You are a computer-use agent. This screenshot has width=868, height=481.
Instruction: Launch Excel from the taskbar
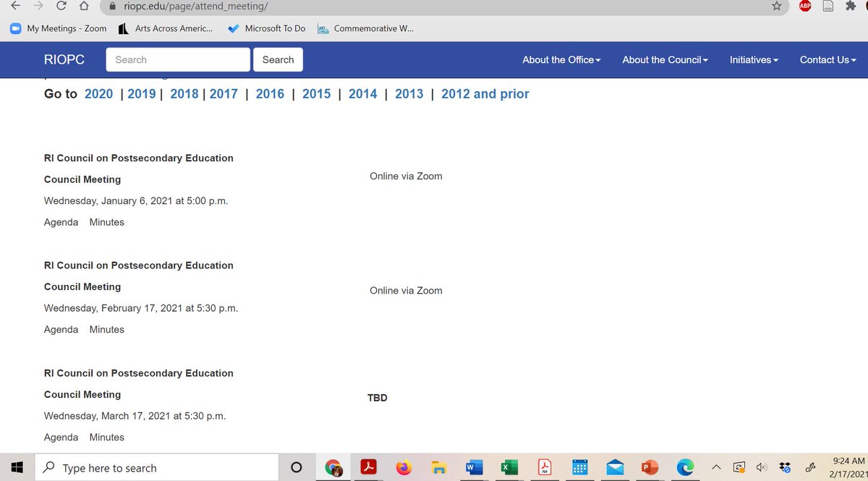click(509, 467)
